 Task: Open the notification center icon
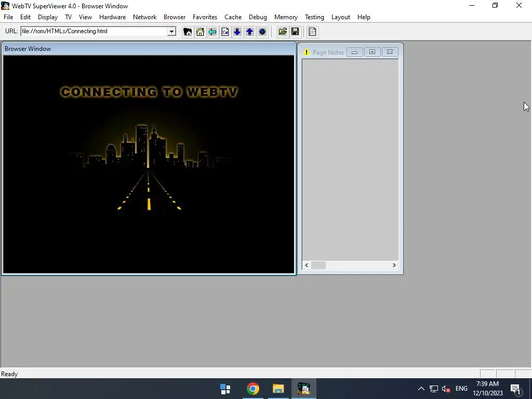[515, 389]
